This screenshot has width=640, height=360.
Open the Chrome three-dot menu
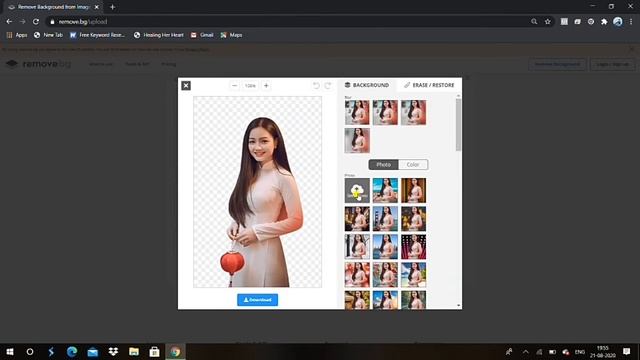click(x=631, y=22)
